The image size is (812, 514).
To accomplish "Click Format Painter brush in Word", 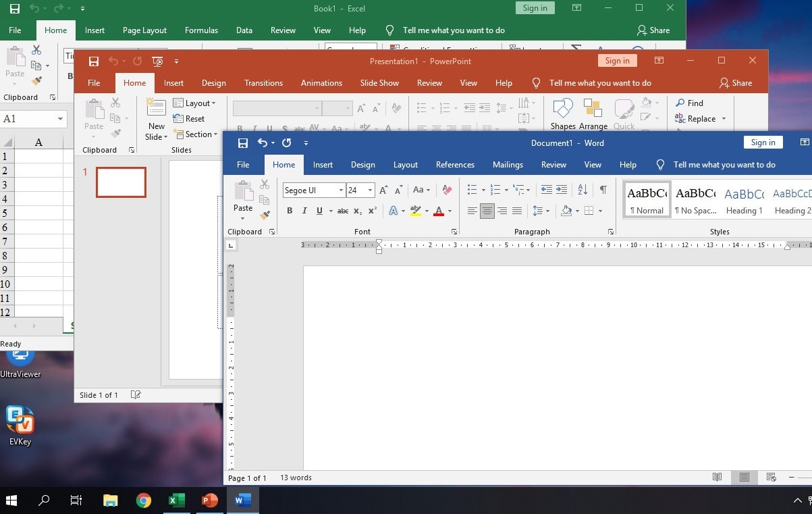I will [x=265, y=215].
